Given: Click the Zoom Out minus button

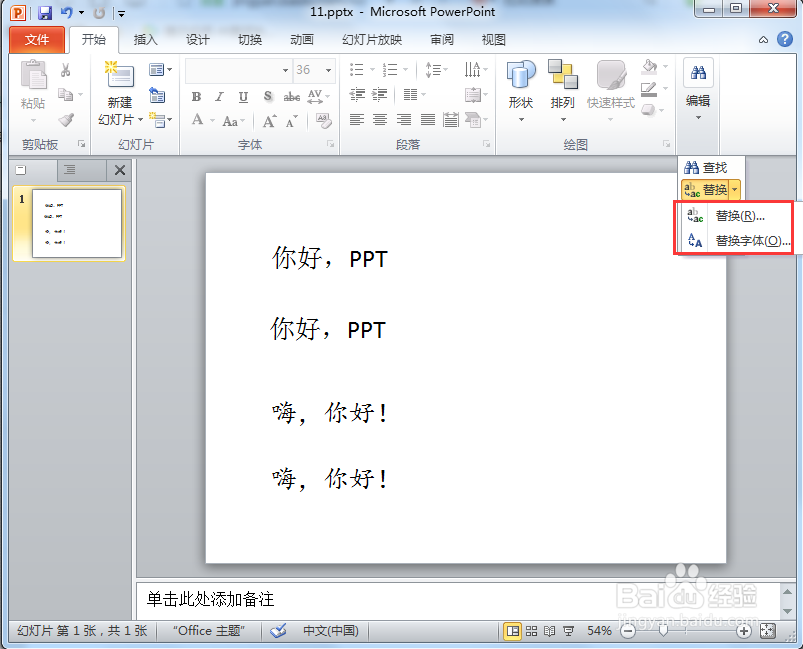Looking at the screenshot, I should coord(627,631).
